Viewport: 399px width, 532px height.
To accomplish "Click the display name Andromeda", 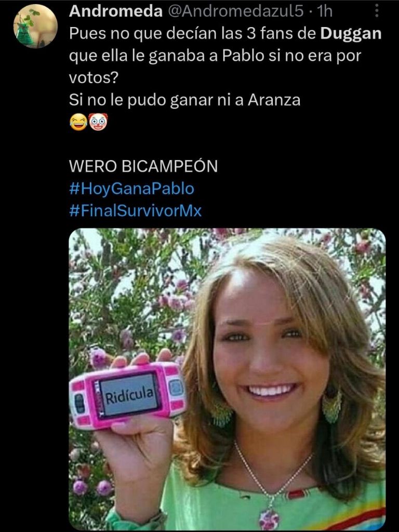I will tap(116, 11).
